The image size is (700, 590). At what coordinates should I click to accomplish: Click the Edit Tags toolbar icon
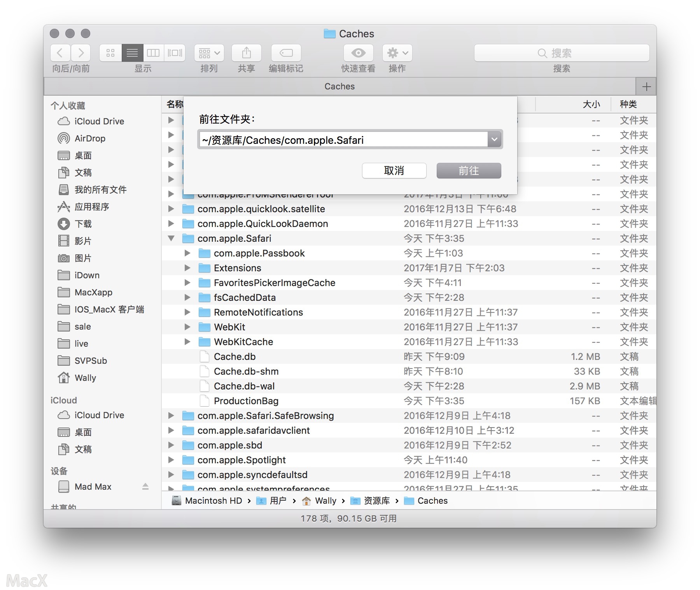pyautogui.click(x=286, y=53)
